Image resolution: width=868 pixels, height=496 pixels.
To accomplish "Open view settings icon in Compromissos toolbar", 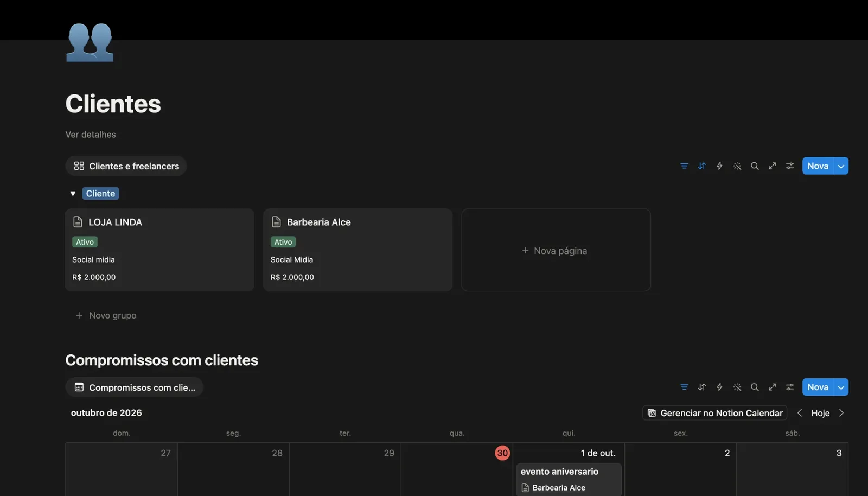I will coord(790,387).
